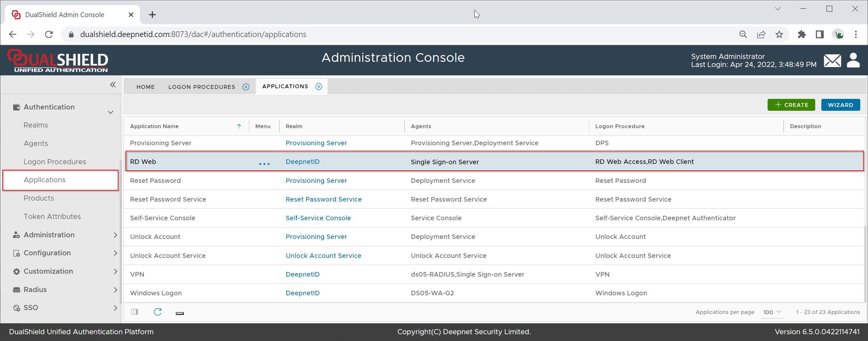Toggle the browser side panel

[819, 34]
